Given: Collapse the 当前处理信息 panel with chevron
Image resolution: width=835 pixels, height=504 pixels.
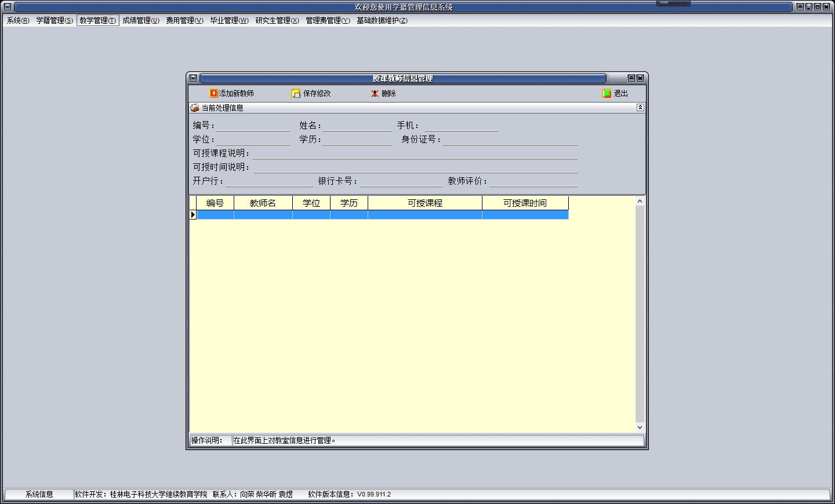Looking at the screenshot, I should [640, 108].
